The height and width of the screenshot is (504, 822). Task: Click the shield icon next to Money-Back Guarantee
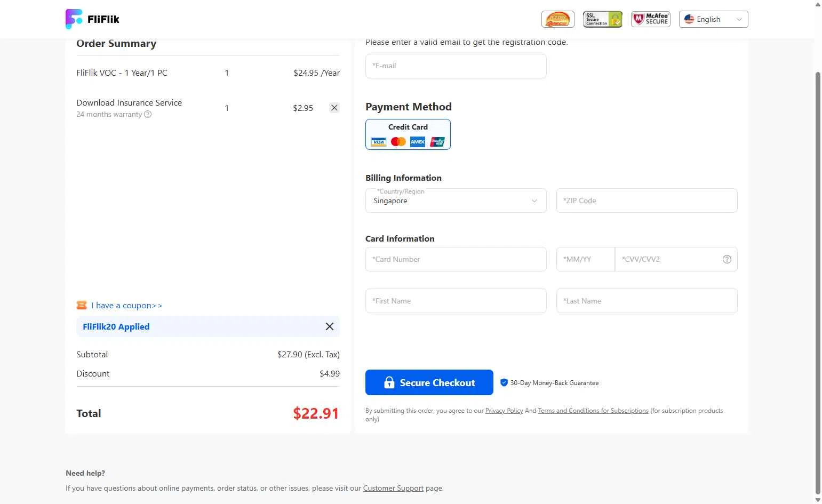pos(504,382)
